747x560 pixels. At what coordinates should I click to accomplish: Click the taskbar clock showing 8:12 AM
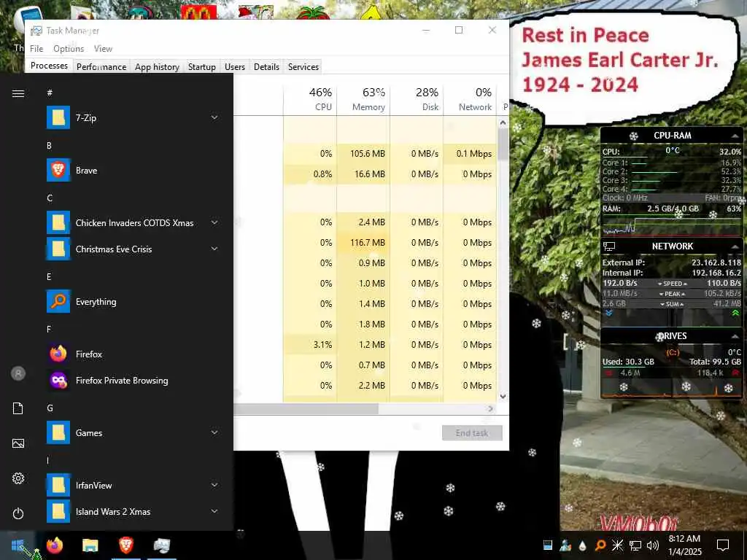coord(684,545)
